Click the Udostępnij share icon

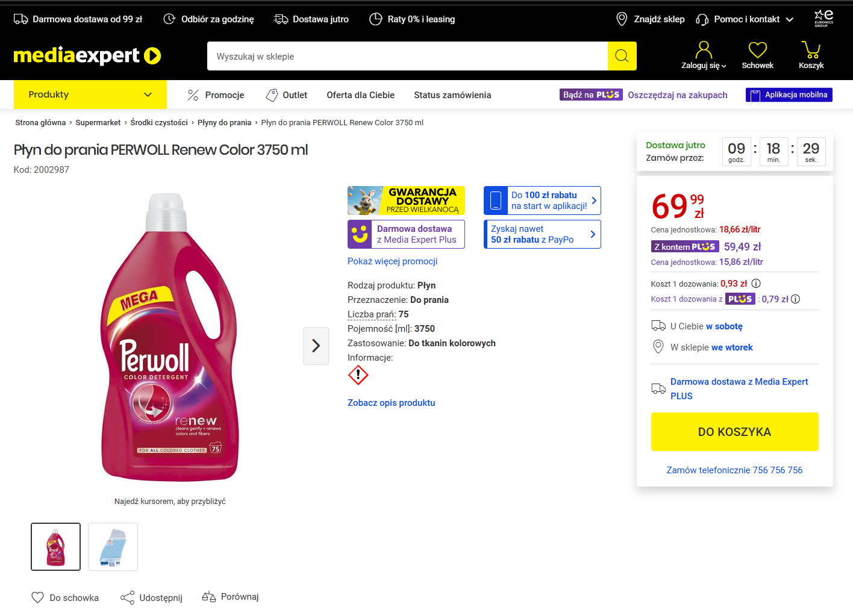click(x=127, y=597)
